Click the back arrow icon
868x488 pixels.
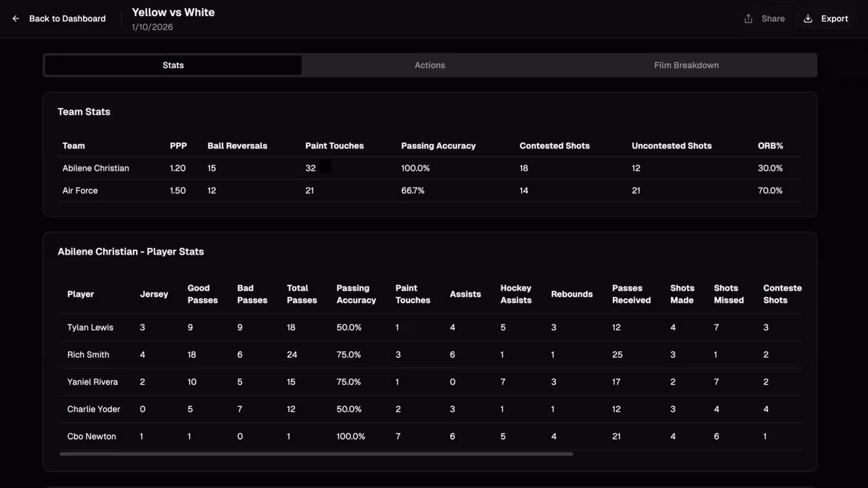tap(16, 19)
